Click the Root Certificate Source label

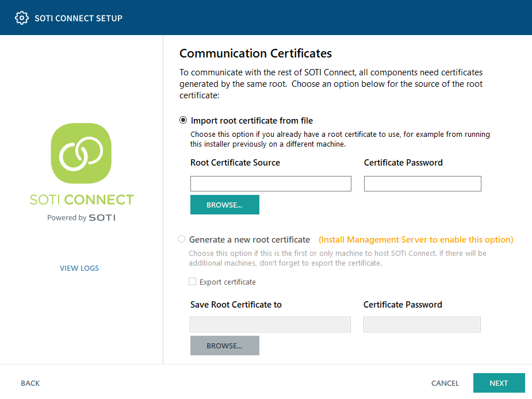pyautogui.click(x=235, y=163)
